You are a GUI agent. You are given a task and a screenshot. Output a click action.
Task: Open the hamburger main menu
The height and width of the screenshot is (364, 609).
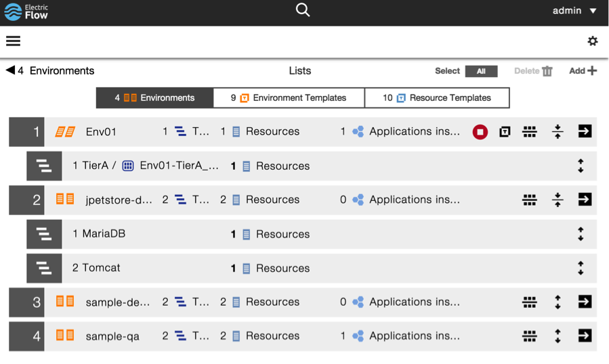pos(13,41)
